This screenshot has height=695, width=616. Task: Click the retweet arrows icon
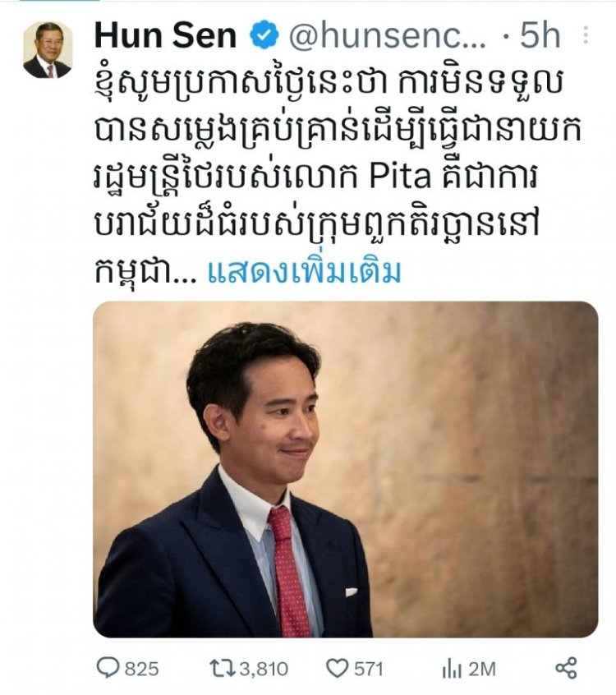point(223,669)
